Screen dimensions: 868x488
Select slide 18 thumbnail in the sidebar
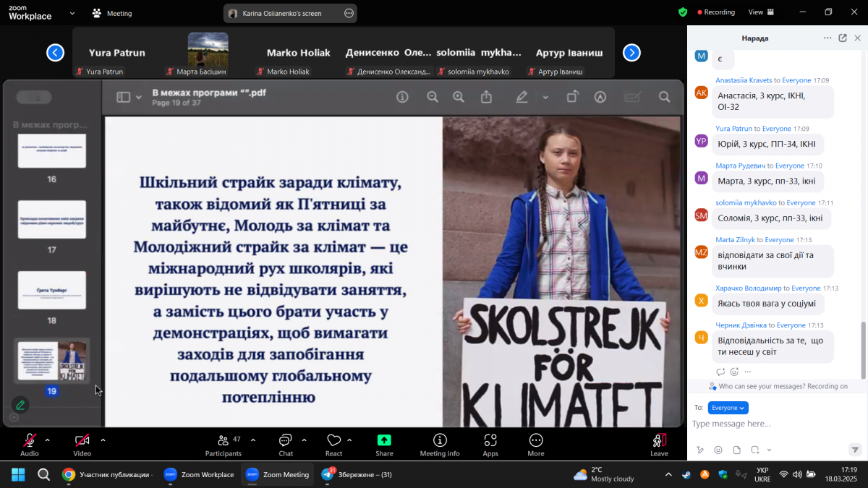[x=51, y=289]
